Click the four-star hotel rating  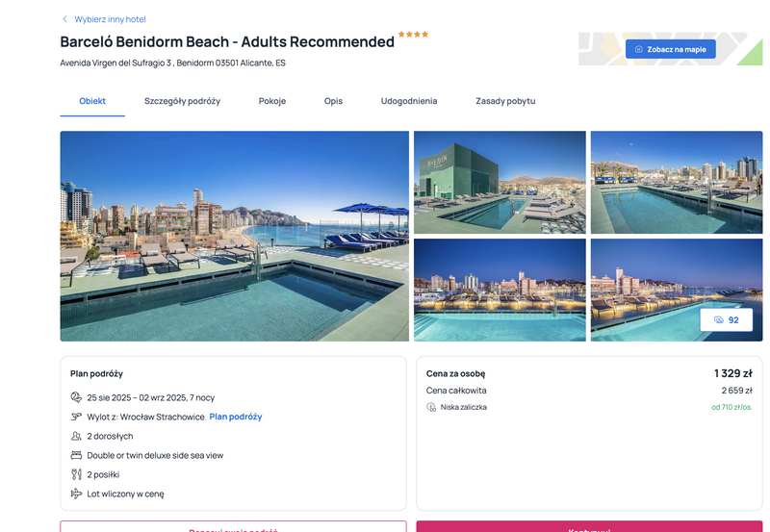[413, 35]
